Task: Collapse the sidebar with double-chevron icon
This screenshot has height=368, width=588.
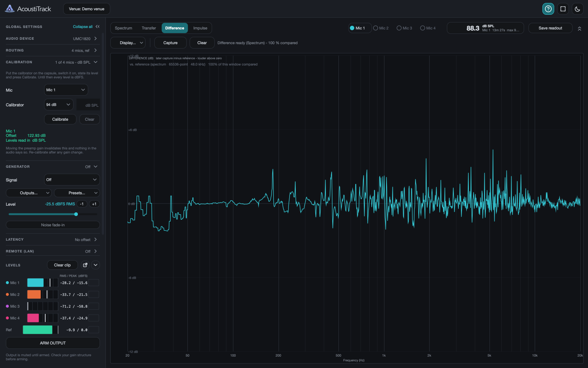Action: 97,26
